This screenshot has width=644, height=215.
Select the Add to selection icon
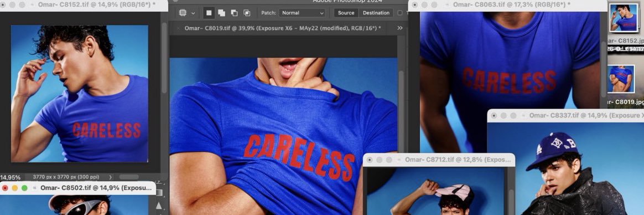click(x=221, y=13)
